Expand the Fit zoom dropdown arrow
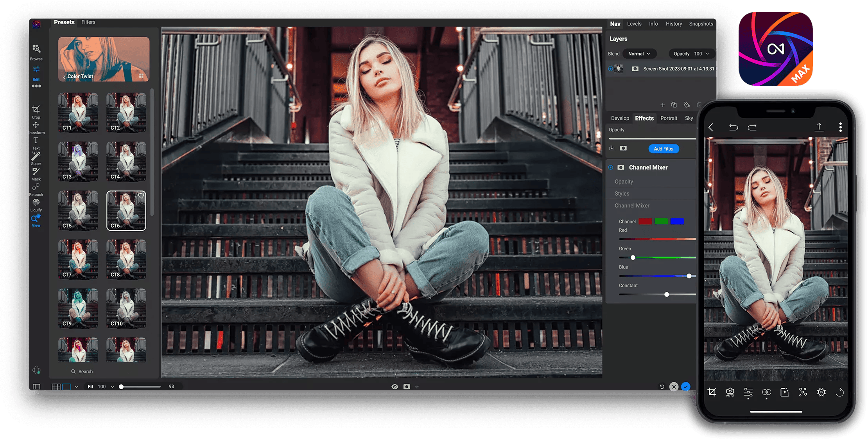The image size is (868, 439). 113,387
